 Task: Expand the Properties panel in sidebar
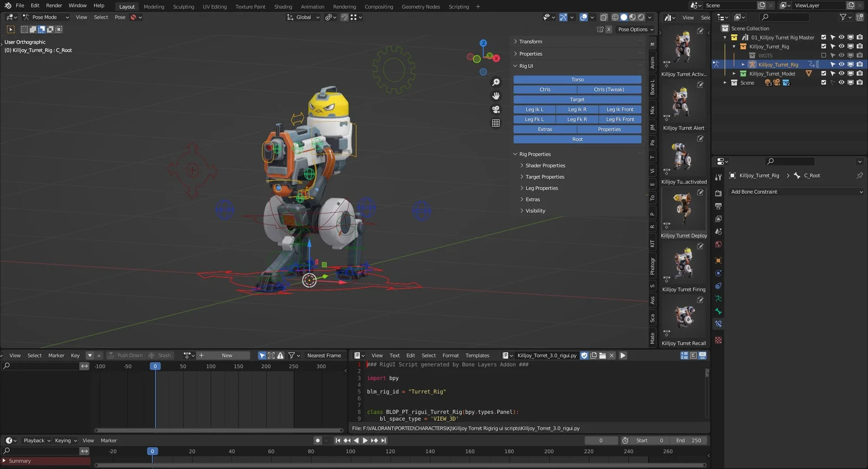(x=531, y=54)
